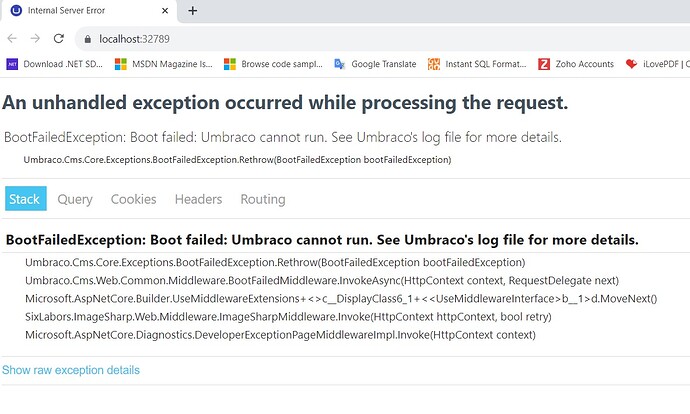
Task: Switch to the Routing tab
Action: coord(263,199)
